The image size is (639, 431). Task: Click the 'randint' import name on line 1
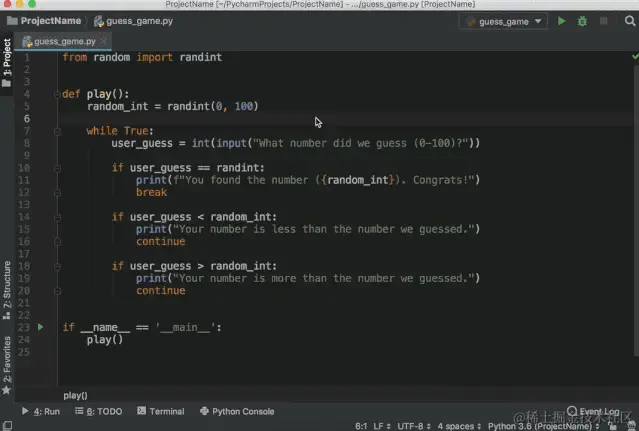click(201, 57)
